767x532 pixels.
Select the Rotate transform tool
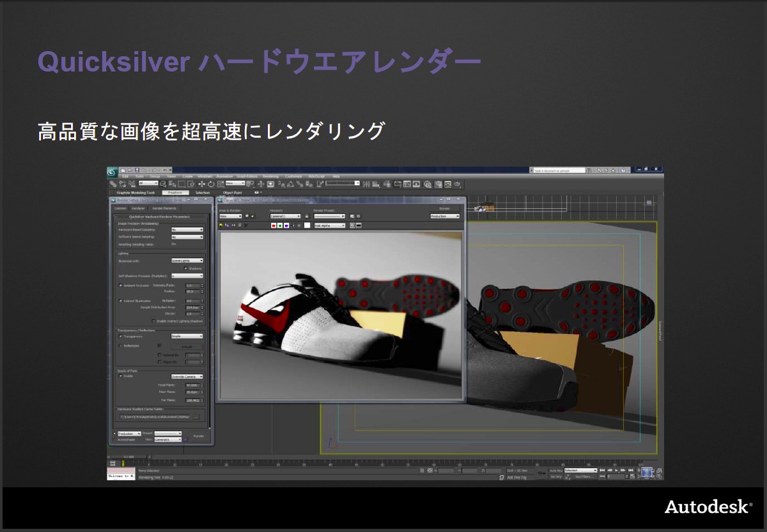point(210,184)
